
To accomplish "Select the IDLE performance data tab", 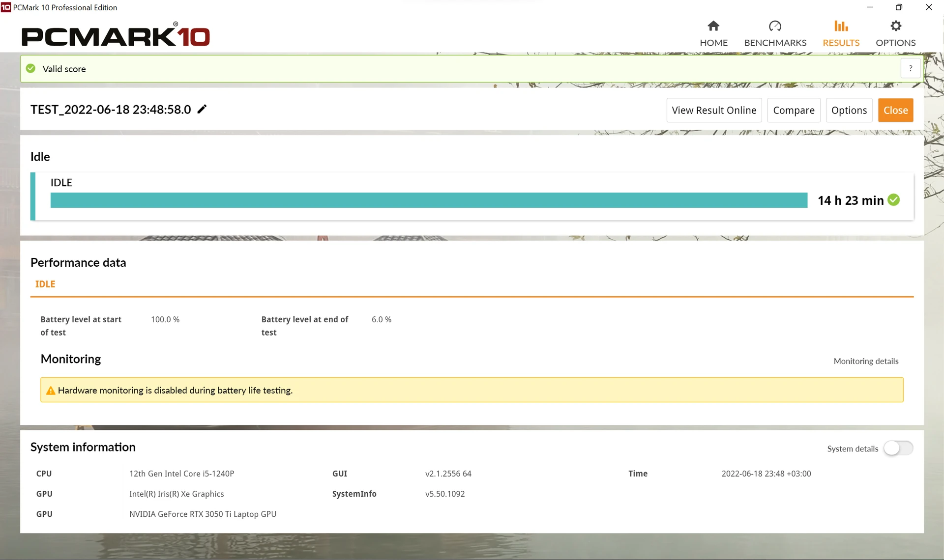I will [45, 284].
